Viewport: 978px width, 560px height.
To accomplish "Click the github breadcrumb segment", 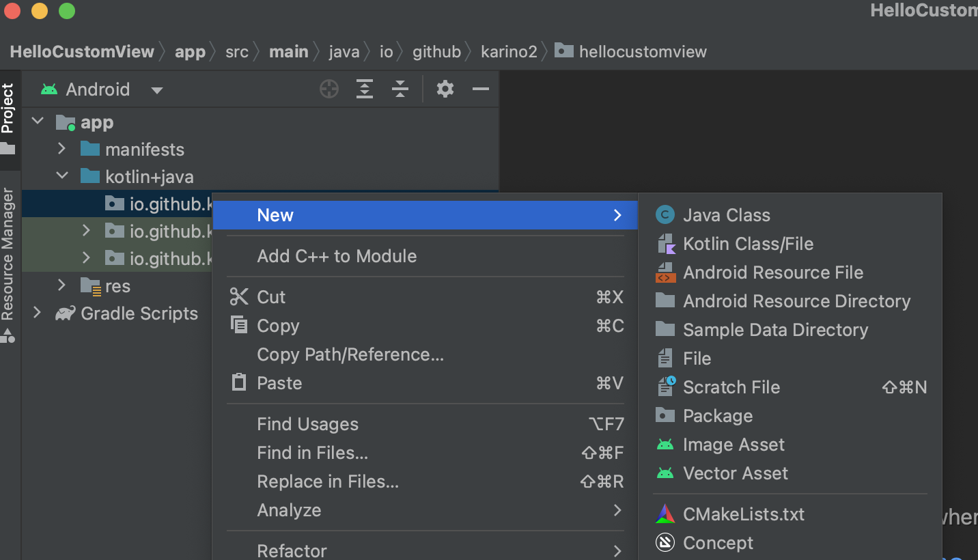I will pyautogui.click(x=437, y=52).
